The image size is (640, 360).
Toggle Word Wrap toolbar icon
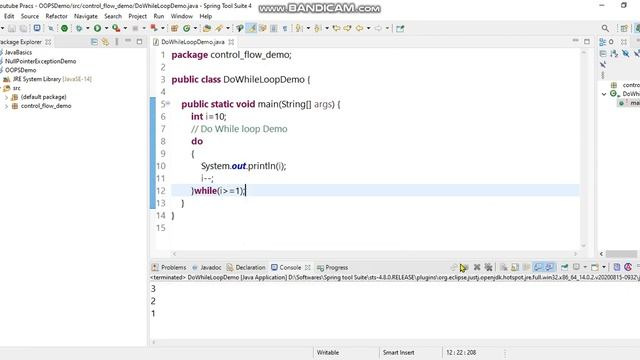coord(262,28)
